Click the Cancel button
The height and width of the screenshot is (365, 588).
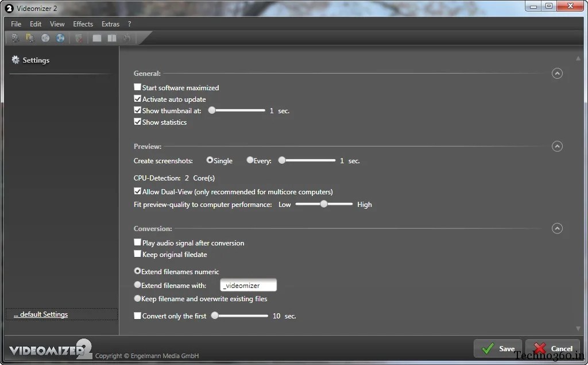pos(552,348)
